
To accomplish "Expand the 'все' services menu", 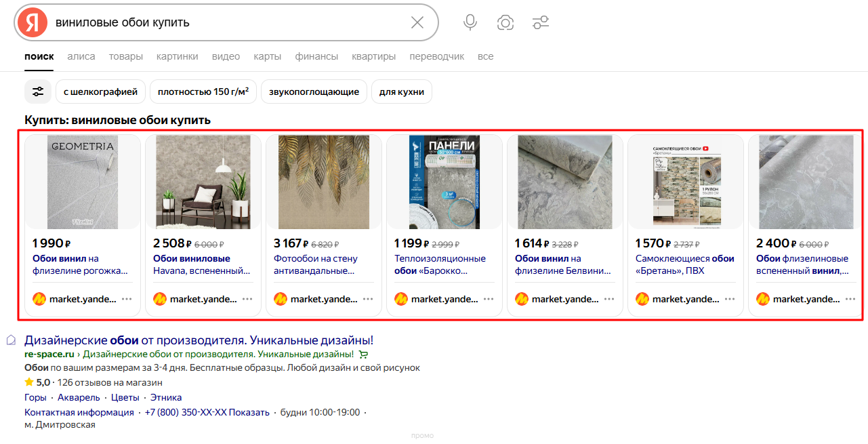I will 485,56.
